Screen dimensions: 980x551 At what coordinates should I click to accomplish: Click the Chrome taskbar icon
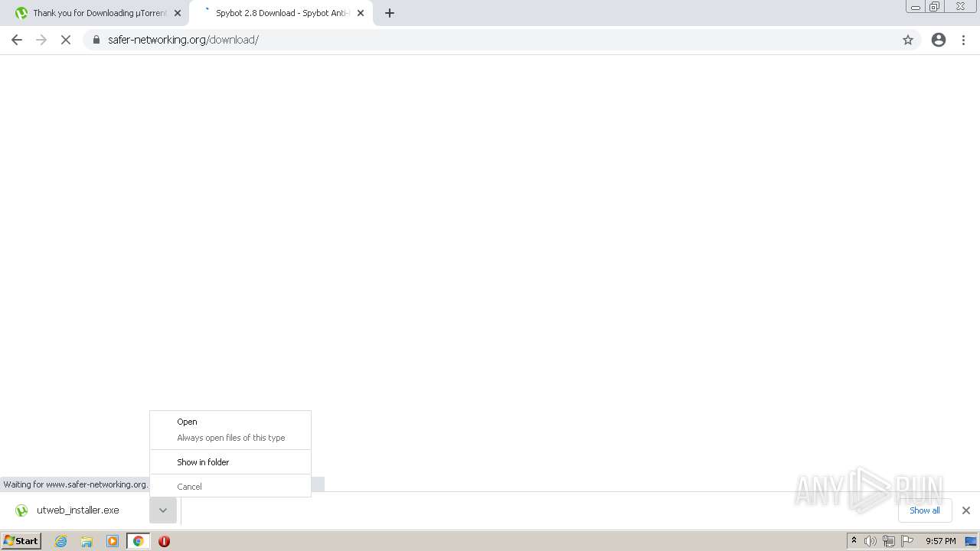point(138,541)
